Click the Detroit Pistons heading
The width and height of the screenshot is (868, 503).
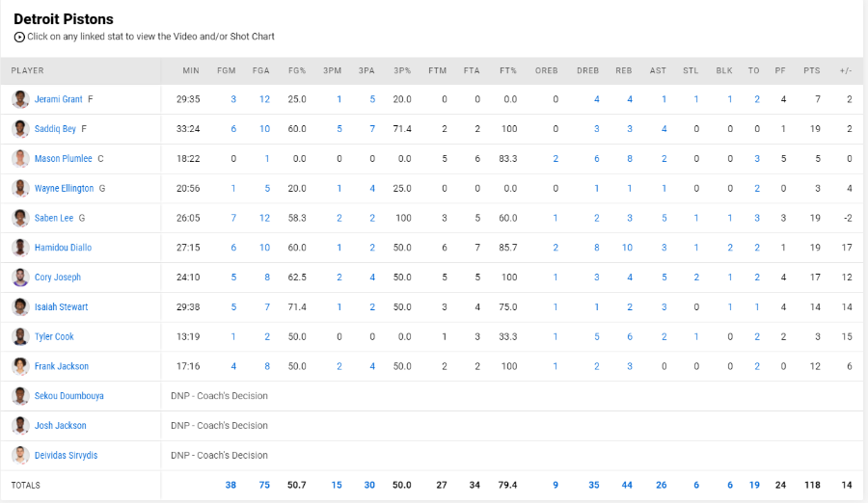[x=63, y=19]
